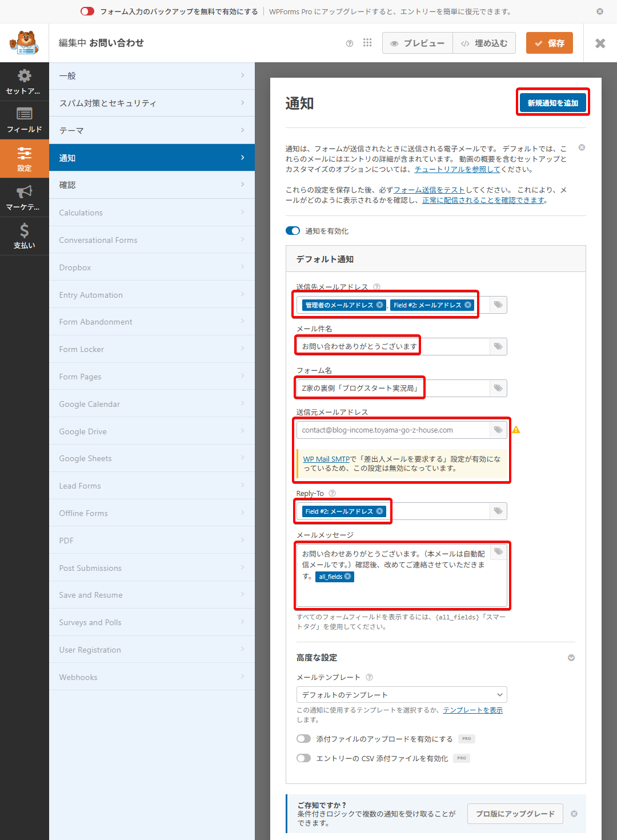Open the Payments dollar sign panel
Screen dimensions: 617x840
24,235
